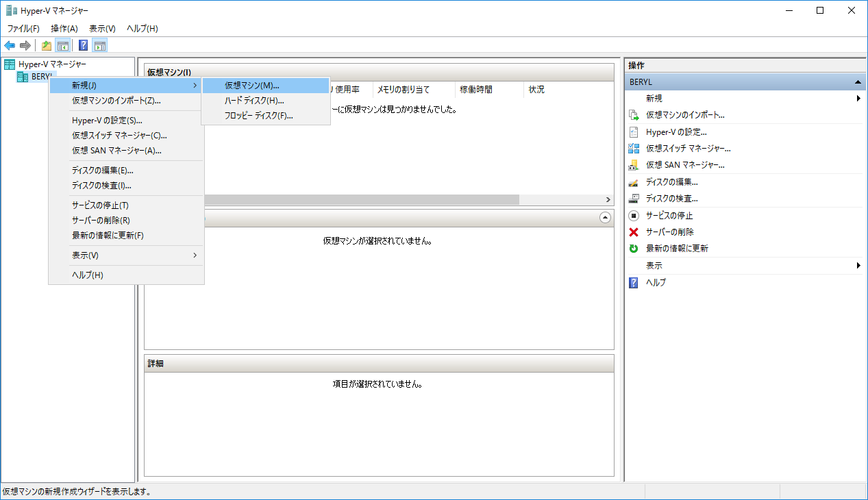Image resolution: width=868 pixels, height=500 pixels.
Task: Select 仮想マシンのインポート(Z)... in context menu
Action: pyautogui.click(x=126, y=101)
